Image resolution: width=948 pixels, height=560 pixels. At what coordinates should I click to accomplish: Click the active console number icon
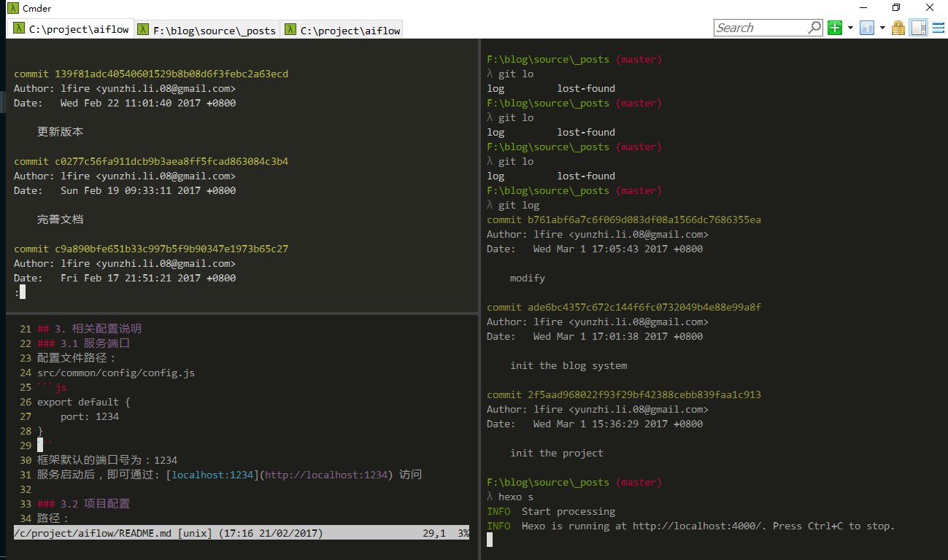tap(867, 28)
